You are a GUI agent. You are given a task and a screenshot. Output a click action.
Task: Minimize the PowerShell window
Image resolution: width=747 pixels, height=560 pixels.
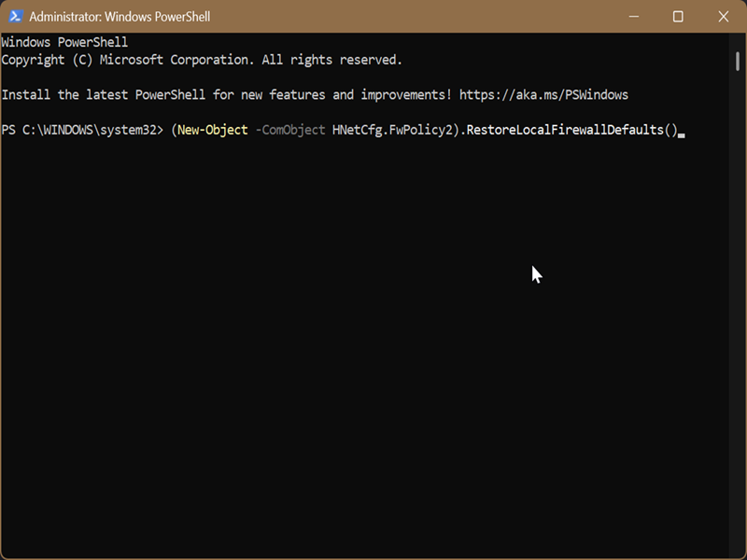[634, 17]
